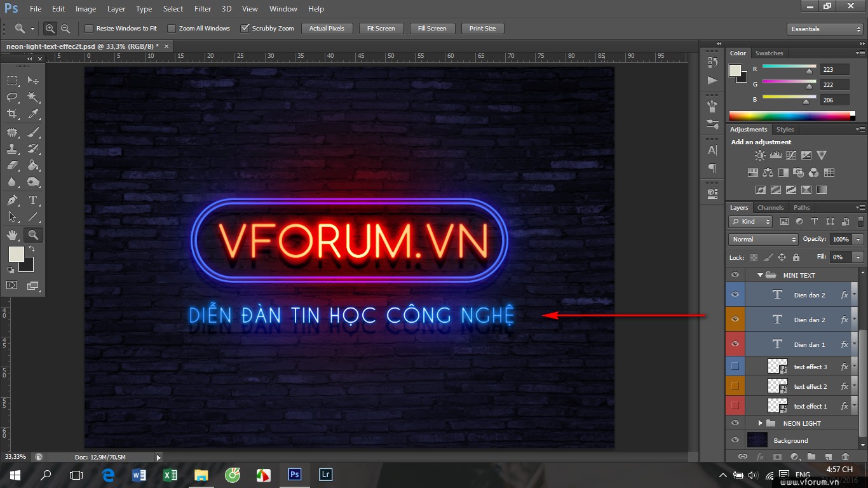The width and height of the screenshot is (868, 488).
Task: Open the Color panel flyout menu
Action: (x=860, y=53)
